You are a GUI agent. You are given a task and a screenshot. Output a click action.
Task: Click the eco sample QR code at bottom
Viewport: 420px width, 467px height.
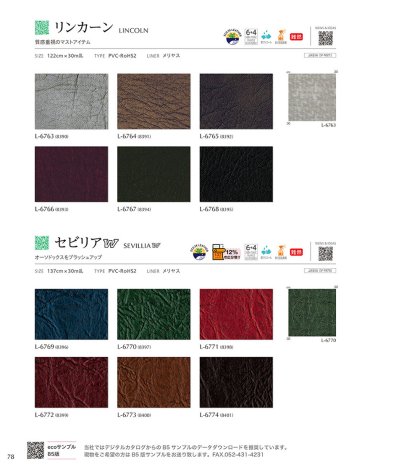(35, 450)
